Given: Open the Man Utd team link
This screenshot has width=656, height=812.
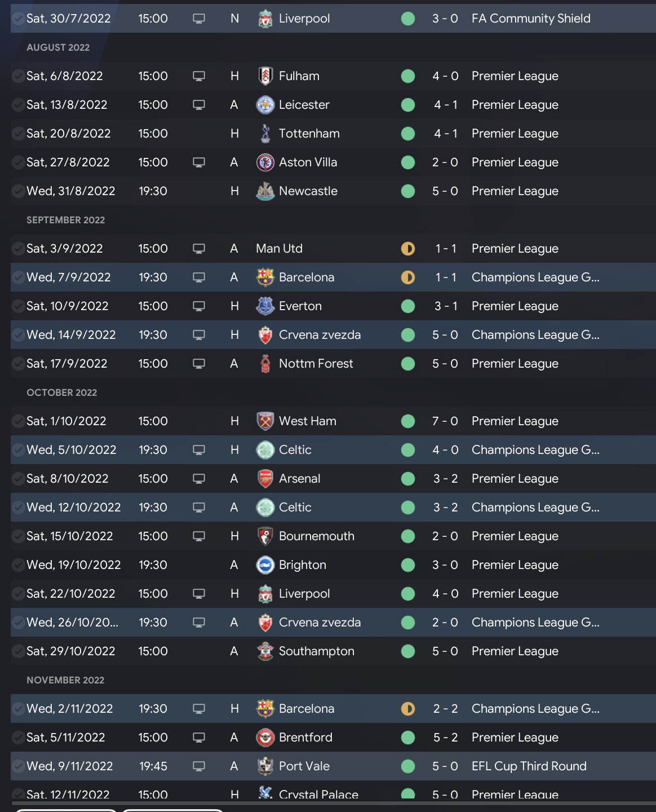Looking at the screenshot, I should 279,249.
